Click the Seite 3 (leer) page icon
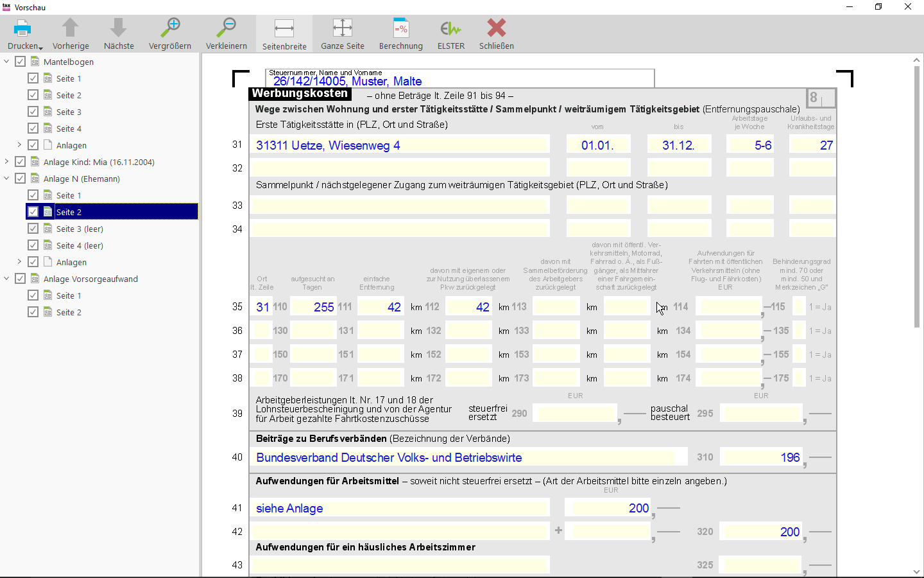The height and width of the screenshot is (578, 924). pos(48,229)
